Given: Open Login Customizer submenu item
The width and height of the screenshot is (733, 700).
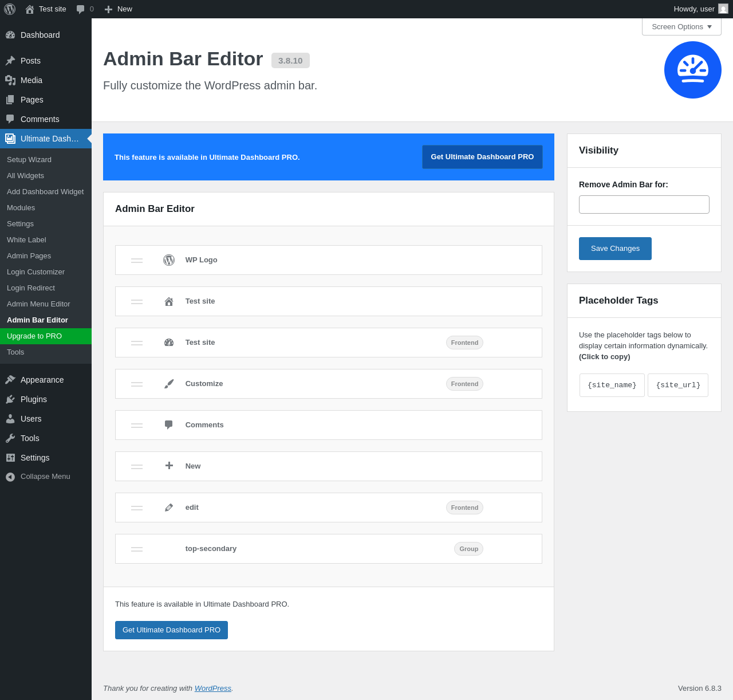Looking at the screenshot, I should click(x=46, y=272).
